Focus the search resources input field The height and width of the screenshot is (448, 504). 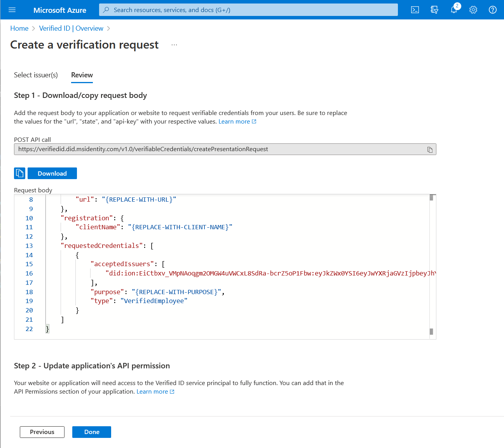pyautogui.click(x=249, y=10)
